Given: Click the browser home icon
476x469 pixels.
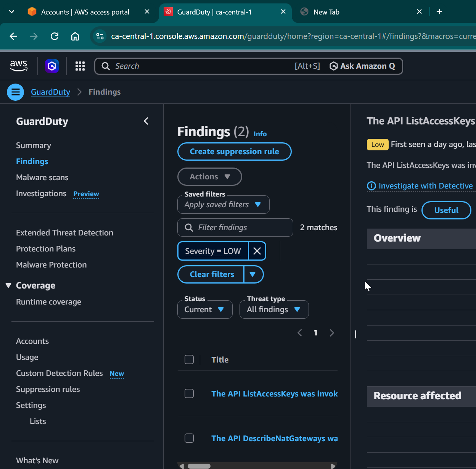Looking at the screenshot, I should pyautogui.click(x=75, y=36).
